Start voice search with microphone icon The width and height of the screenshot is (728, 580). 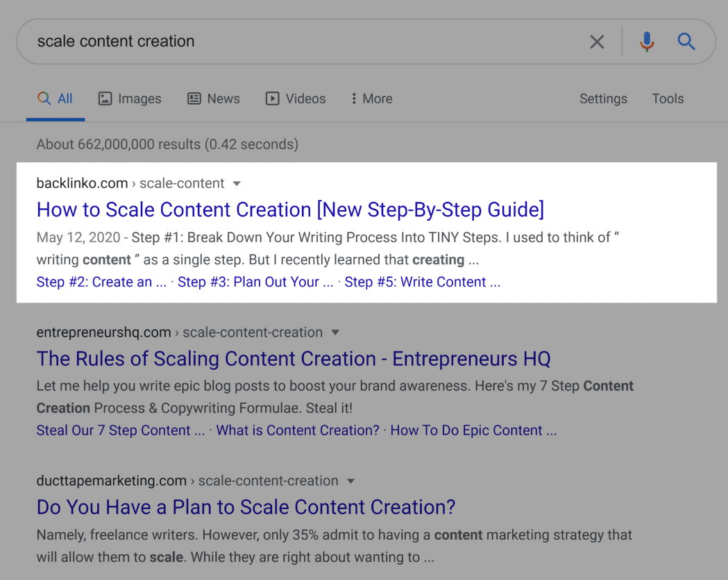point(647,42)
